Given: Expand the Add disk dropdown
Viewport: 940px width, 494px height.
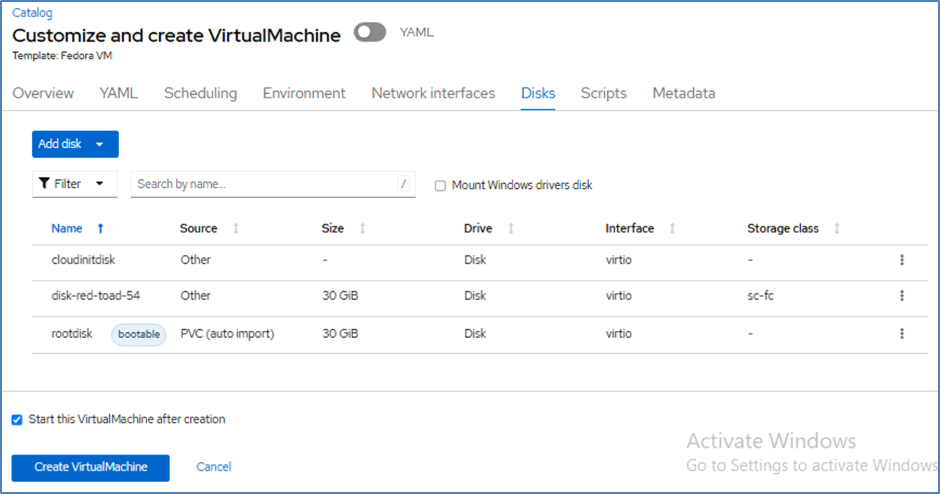Looking at the screenshot, I should tap(99, 144).
